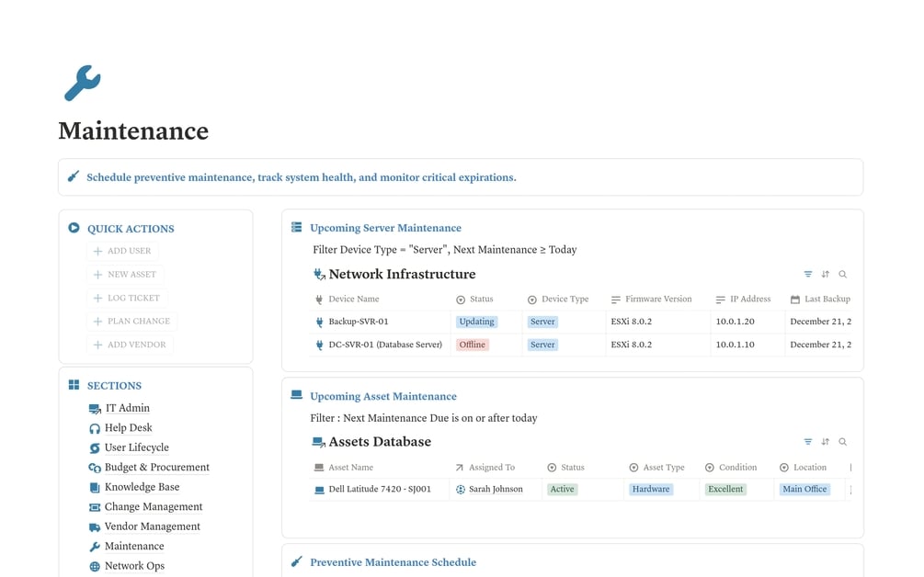Click the large wrench page icon
The width and height of the screenshot is (924, 577).
(82, 83)
